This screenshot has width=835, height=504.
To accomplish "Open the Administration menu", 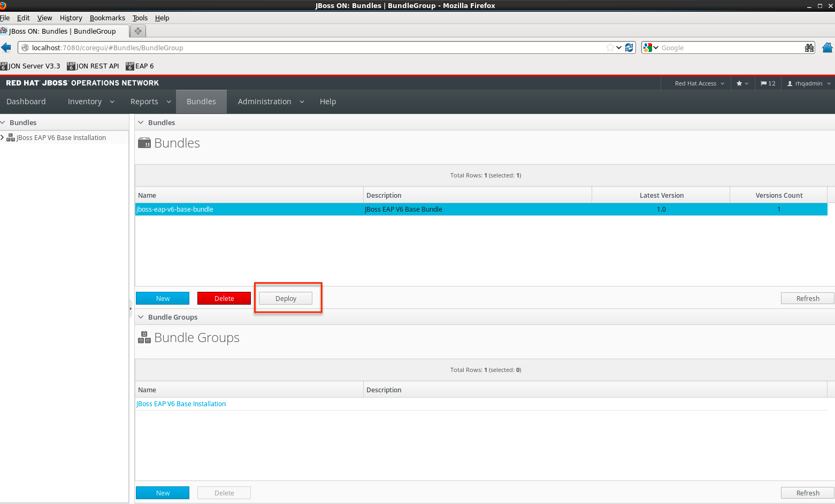I will [x=271, y=102].
